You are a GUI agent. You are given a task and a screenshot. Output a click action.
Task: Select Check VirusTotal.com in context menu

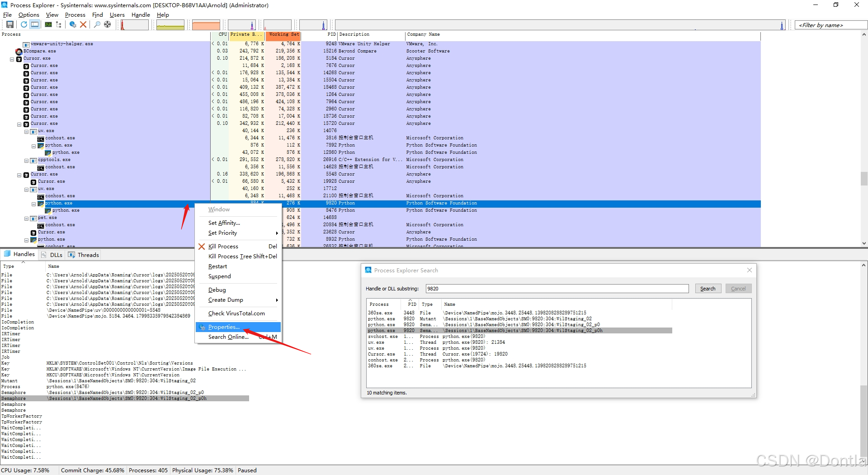click(238, 313)
